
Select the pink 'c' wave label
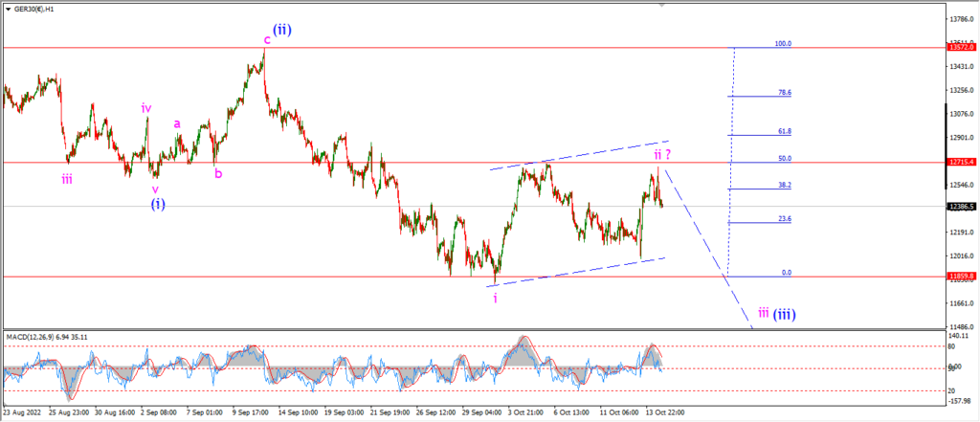(x=266, y=39)
